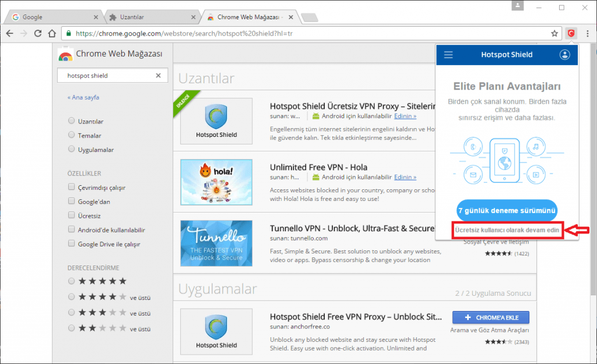The height and width of the screenshot is (364, 597).
Task: Click the home button icon
Action: point(51,33)
